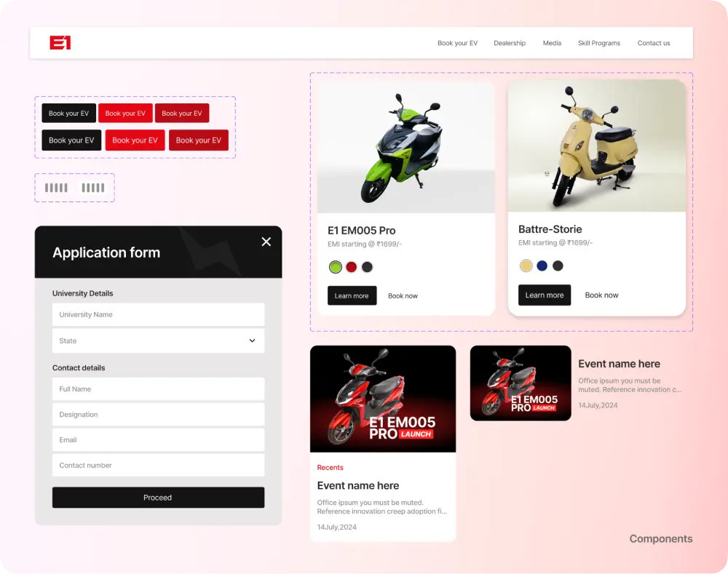
Task: Open Book your EV nav item
Action: point(457,43)
